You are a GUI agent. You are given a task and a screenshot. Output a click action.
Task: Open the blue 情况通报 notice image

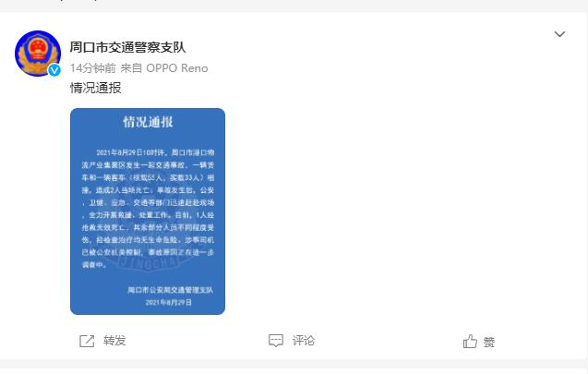coord(148,211)
